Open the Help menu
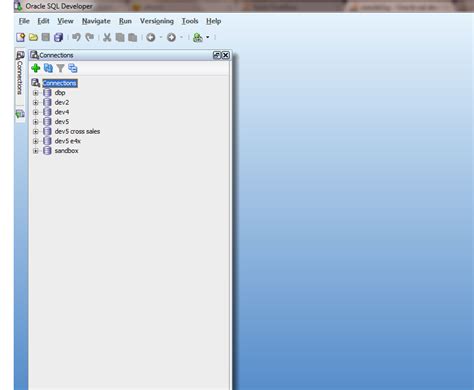Image resolution: width=474 pixels, height=390 pixels. 213,21
